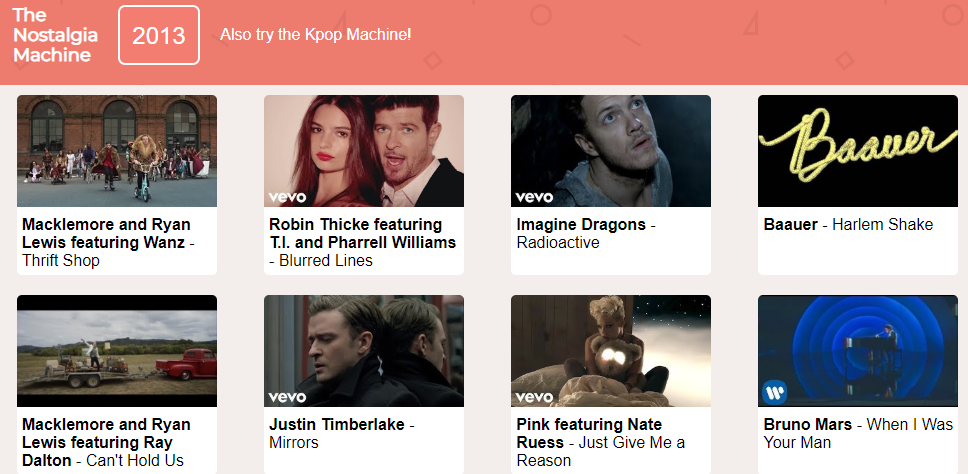The width and height of the screenshot is (968, 474).
Task: Play Imagine Dragons Radioactive thumbnail
Action: coord(611,151)
